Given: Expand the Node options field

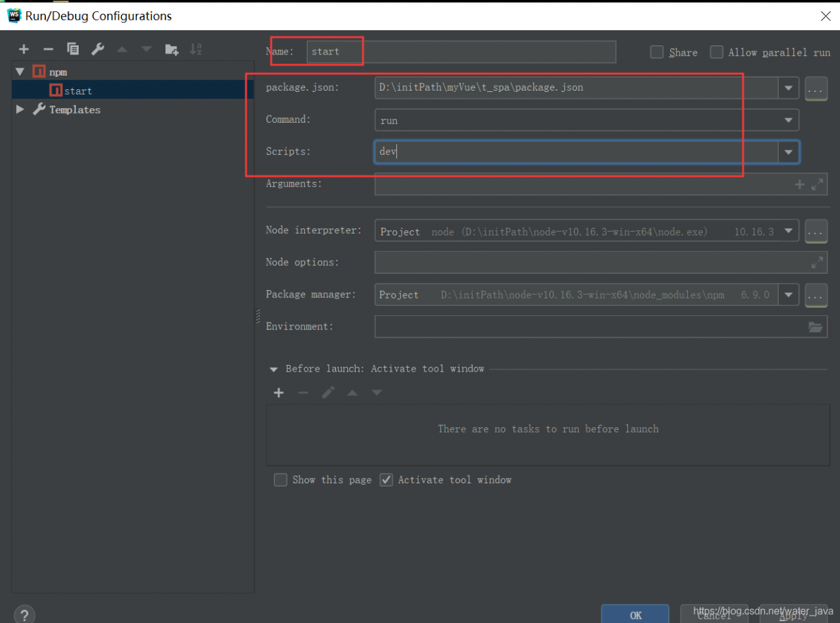Looking at the screenshot, I should [817, 263].
